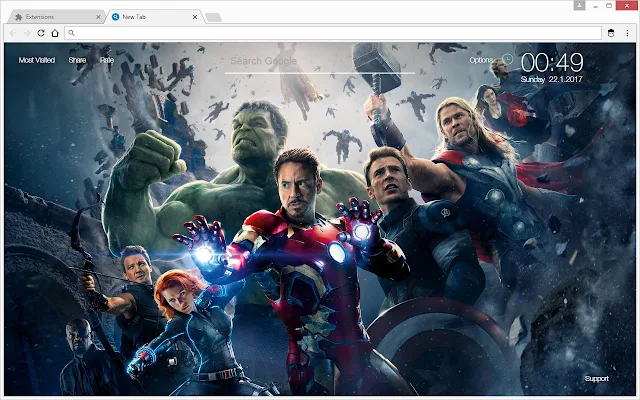The width and height of the screenshot is (640, 400).
Task: Switch to the Extensions tab
Action: click(x=57, y=17)
